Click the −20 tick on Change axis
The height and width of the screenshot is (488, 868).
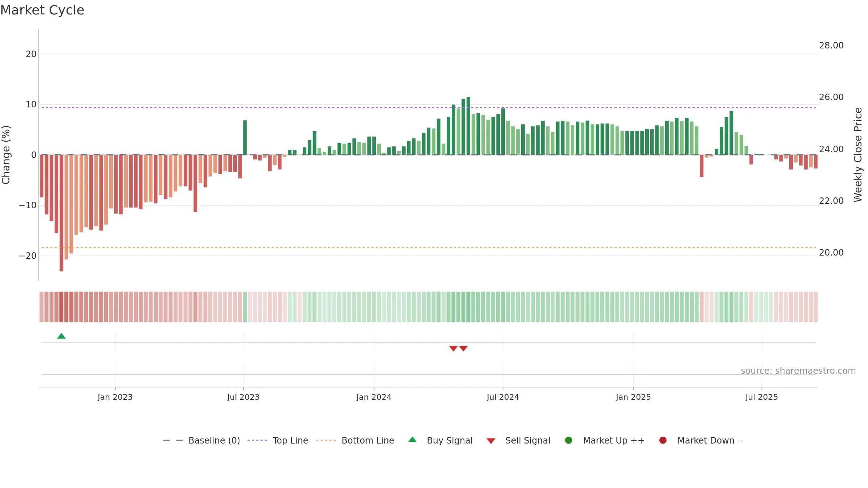[28, 256]
